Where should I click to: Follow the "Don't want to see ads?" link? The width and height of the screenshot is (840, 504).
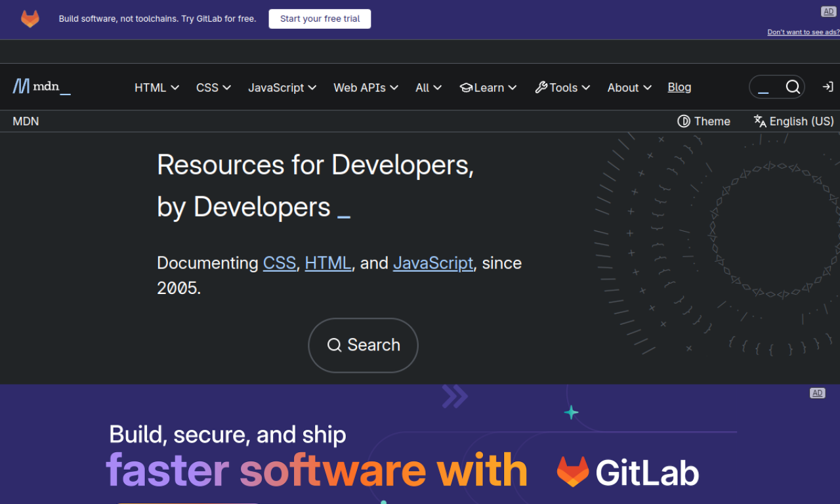point(803,32)
